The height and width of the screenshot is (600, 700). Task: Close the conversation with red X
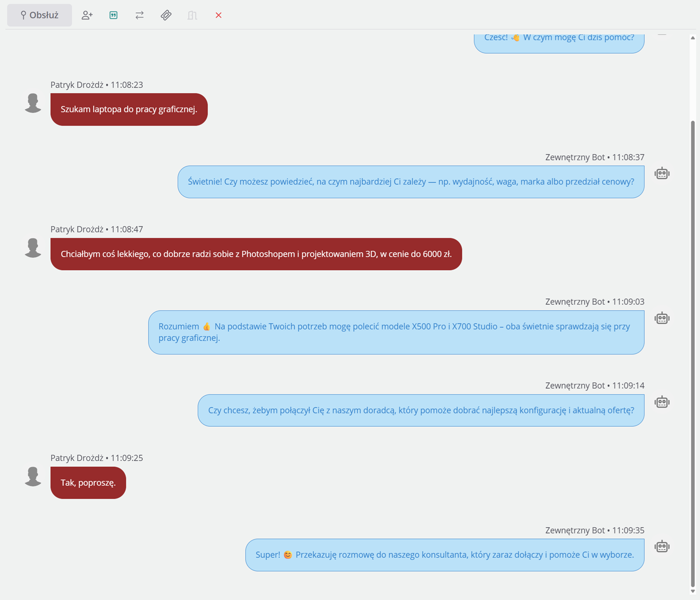tap(219, 15)
